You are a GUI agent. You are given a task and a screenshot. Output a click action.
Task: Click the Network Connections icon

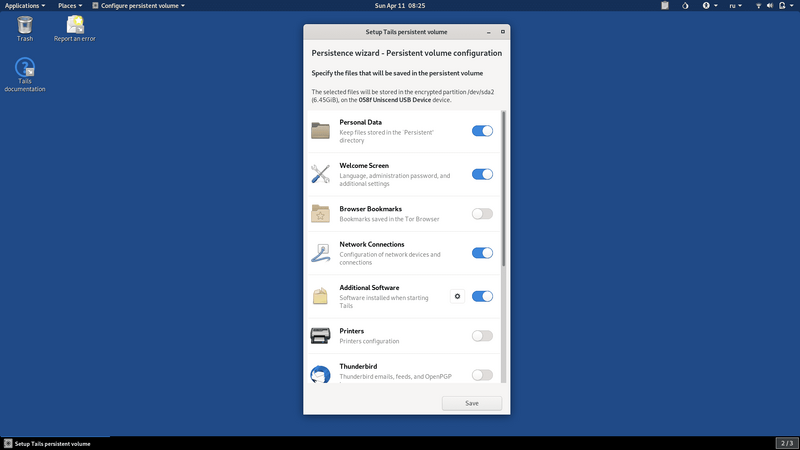pos(320,253)
